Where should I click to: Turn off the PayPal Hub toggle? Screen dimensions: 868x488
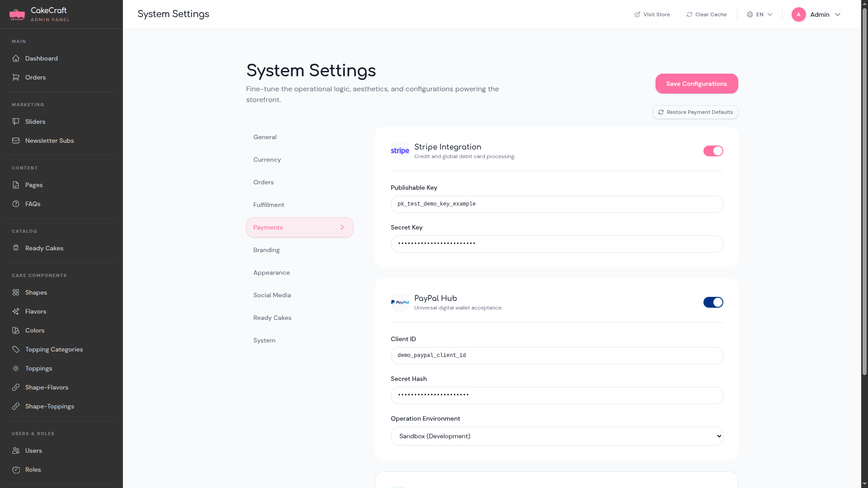point(713,302)
